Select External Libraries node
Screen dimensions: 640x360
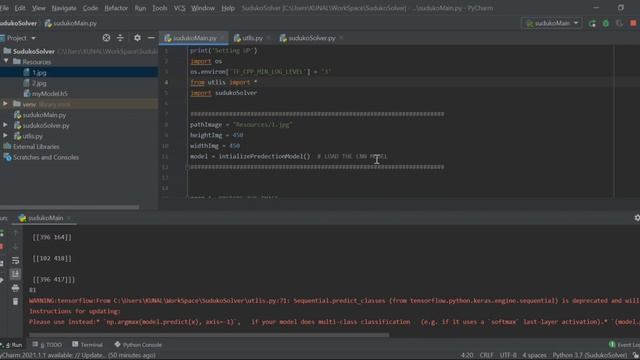[32, 147]
